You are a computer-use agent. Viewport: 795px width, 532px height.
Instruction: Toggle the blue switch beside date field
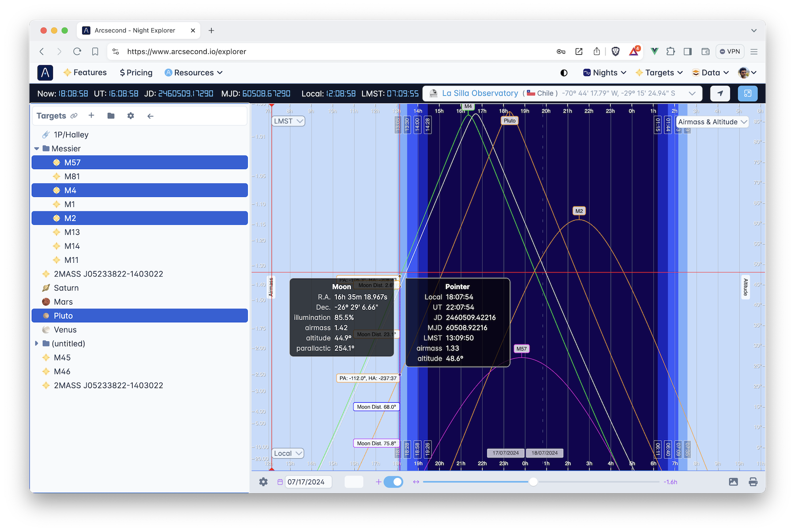(393, 482)
